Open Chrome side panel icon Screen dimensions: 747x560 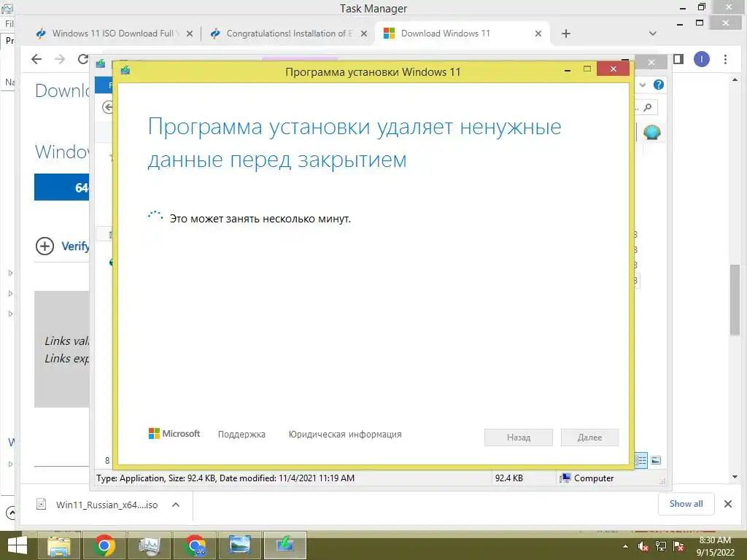point(678,59)
